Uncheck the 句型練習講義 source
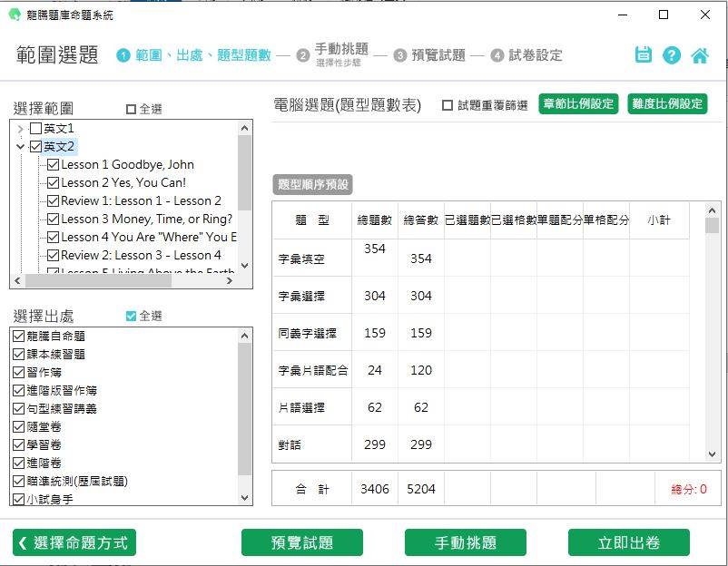This screenshot has width=728, height=566. pyautogui.click(x=18, y=408)
